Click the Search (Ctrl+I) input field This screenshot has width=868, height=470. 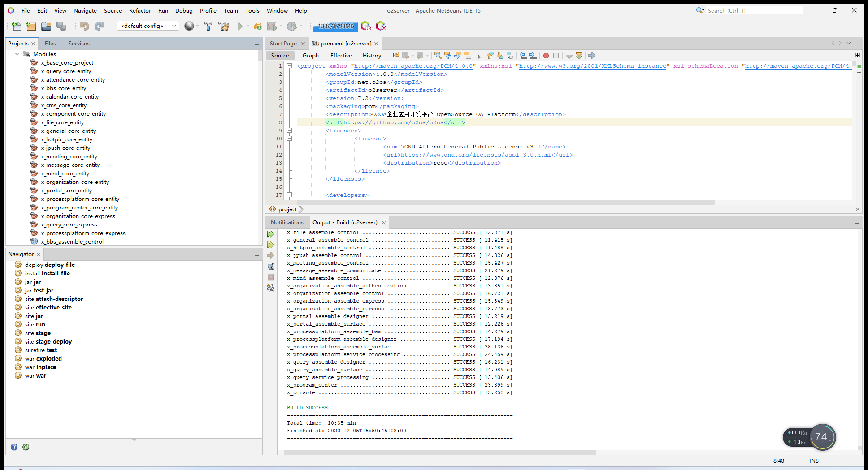point(754,10)
